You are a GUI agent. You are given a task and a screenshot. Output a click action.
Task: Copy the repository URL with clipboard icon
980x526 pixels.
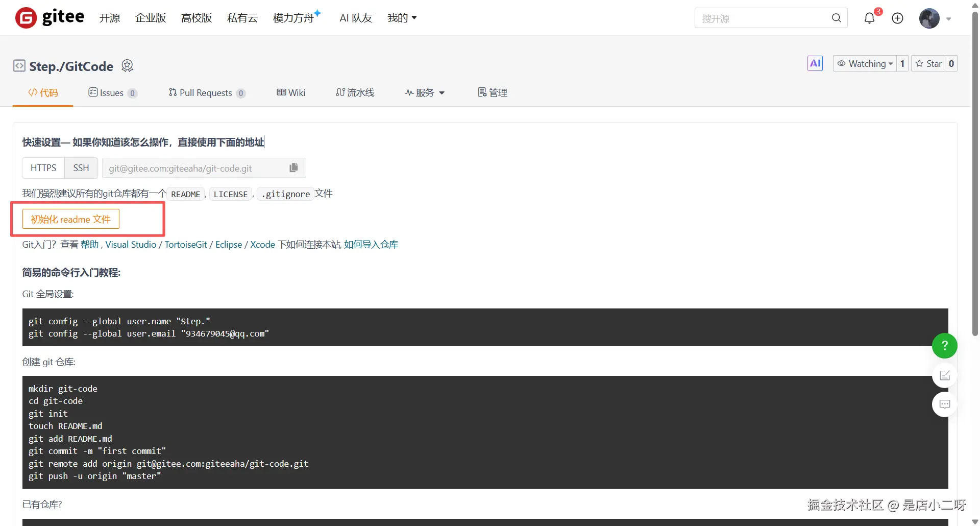tap(293, 168)
